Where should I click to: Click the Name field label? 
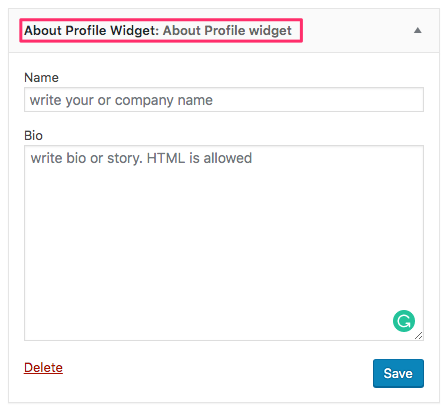click(41, 78)
